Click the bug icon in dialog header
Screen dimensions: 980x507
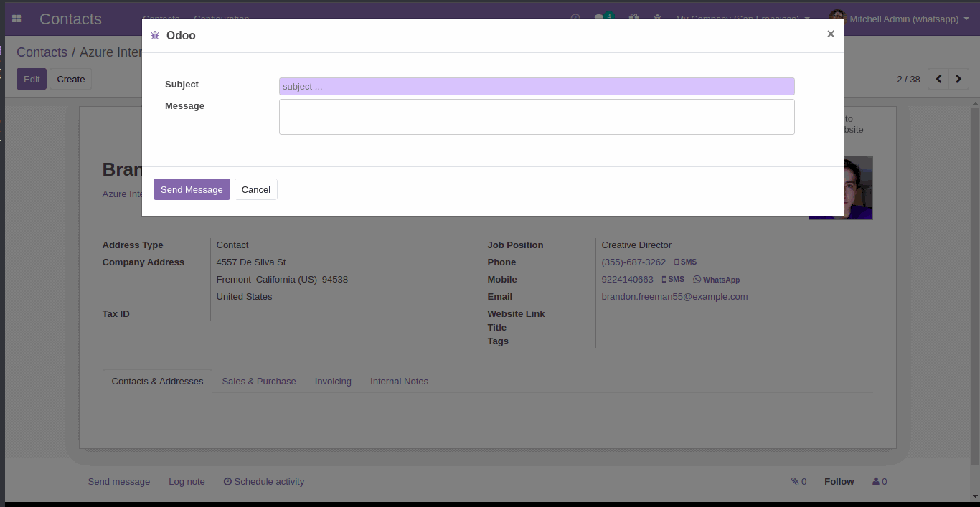coord(155,35)
